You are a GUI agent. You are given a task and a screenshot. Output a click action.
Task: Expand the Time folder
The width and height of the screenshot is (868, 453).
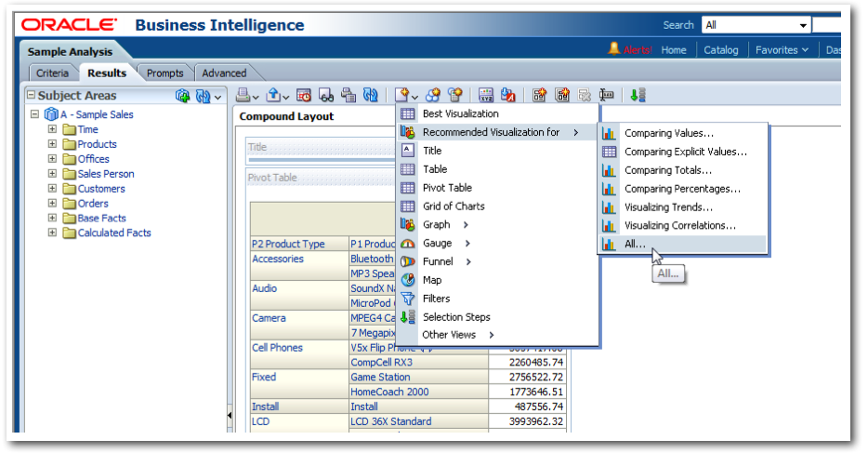click(x=52, y=129)
